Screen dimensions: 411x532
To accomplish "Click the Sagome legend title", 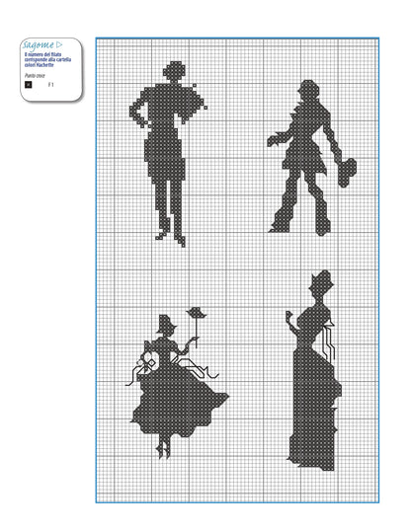I will click(x=39, y=45).
